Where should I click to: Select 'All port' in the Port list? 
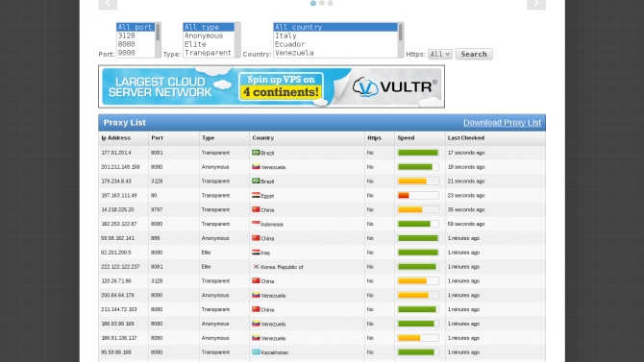coord(136,27)
